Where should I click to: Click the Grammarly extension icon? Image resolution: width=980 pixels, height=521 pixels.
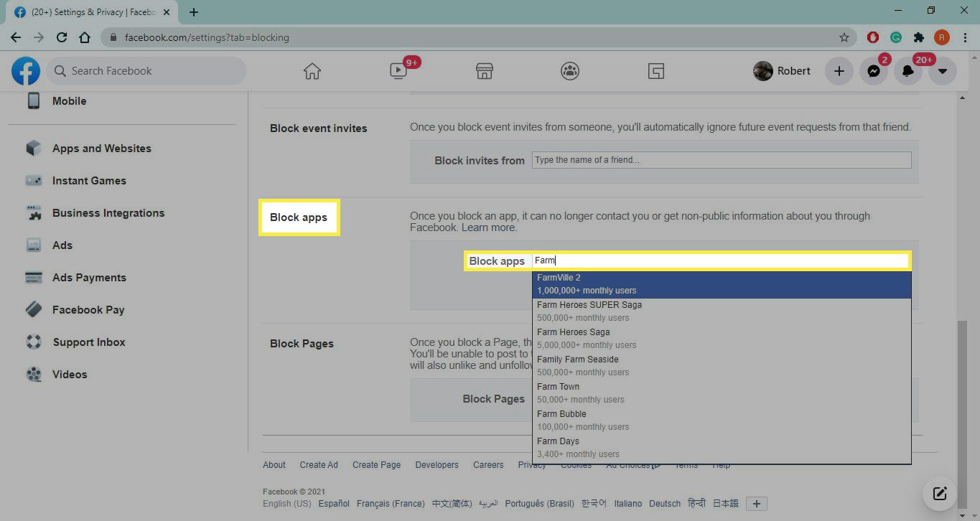[896, 37]
